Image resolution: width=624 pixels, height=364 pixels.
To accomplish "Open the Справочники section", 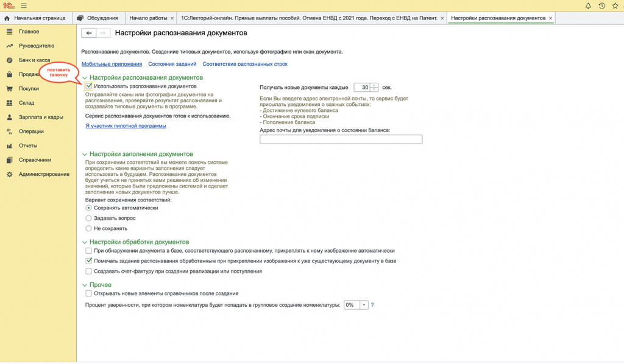I will pos(35,160).
